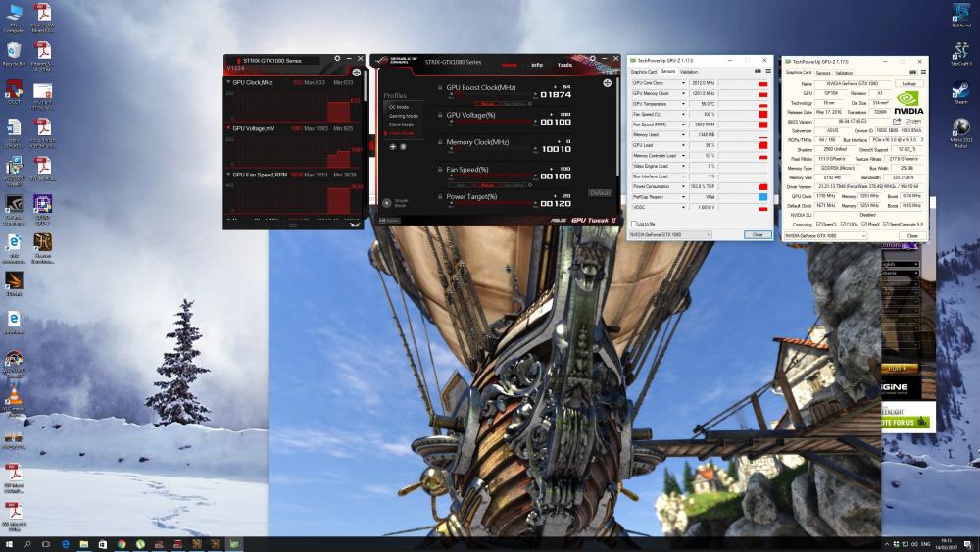Open Power Consumption sensor dropdown
This screenshot has height=552, width=980.
point(683,186)
